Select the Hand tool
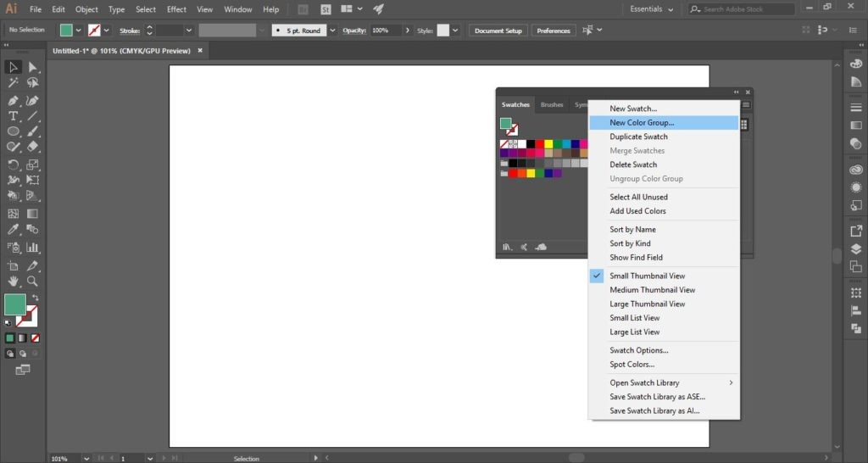 tap(13, 282)
